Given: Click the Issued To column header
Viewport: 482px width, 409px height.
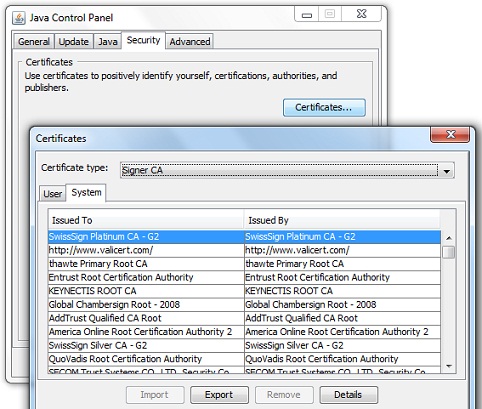Looking at the screenshot, I should click(146, 220).
